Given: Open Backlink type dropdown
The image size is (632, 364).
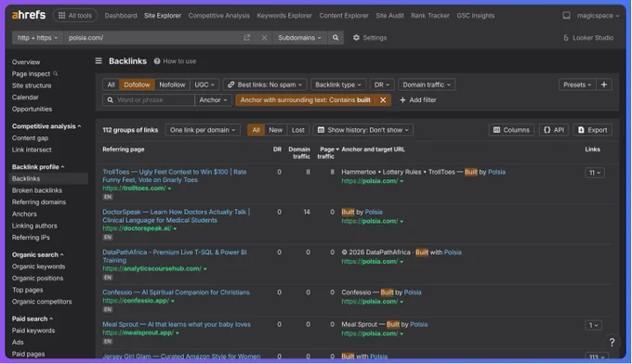Looking at the screenshot, I should 338,84.
